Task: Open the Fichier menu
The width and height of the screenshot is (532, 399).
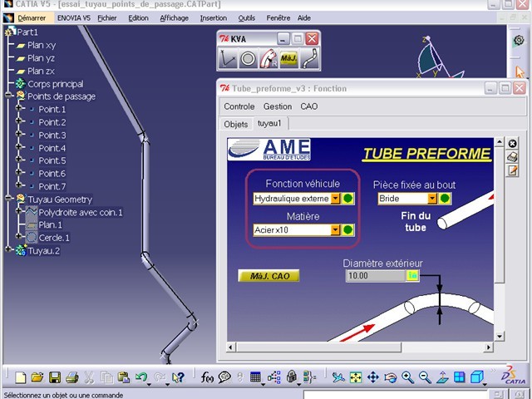Action: [x=107, y=18]
